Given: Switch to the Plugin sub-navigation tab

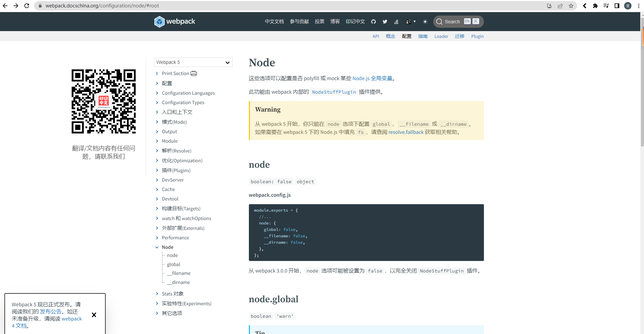Looking at the screenshot, I should point(478,36).
